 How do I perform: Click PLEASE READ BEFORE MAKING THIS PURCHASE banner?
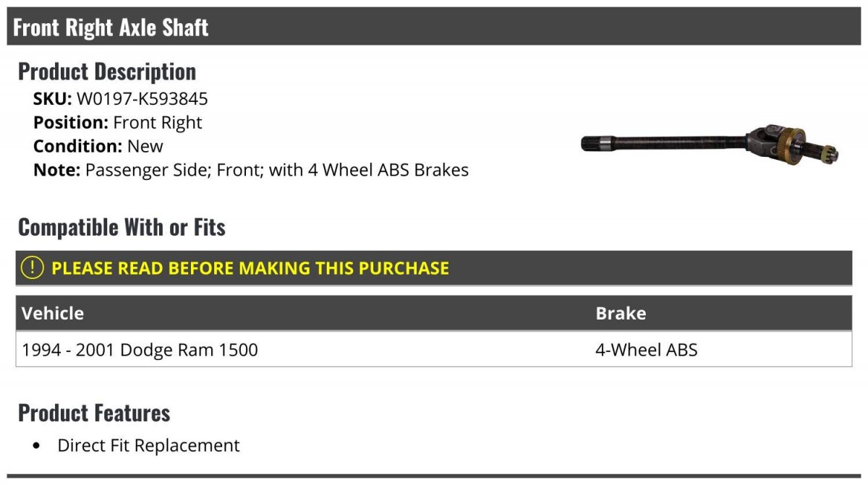(434, 267)
